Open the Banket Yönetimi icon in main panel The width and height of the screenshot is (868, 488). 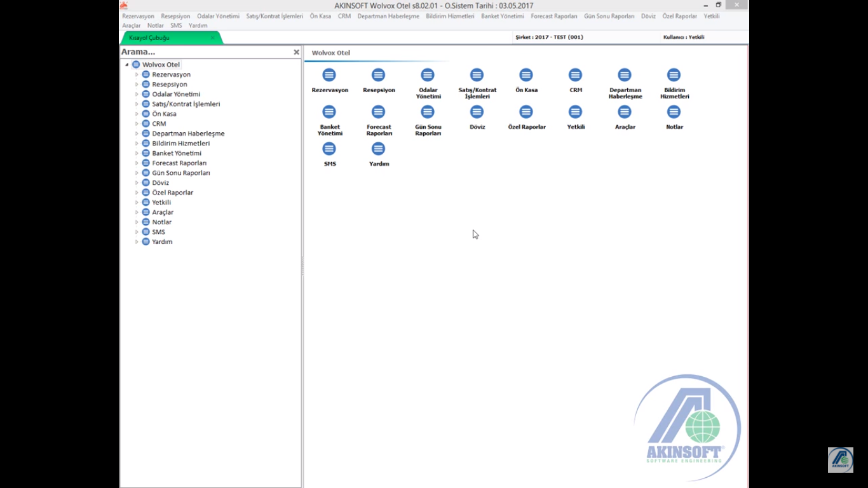coord(329,112)
